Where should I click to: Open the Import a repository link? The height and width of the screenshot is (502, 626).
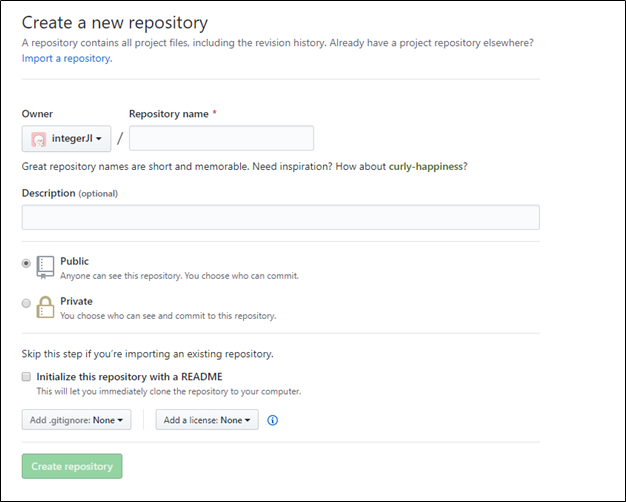[x=67, y=58]
